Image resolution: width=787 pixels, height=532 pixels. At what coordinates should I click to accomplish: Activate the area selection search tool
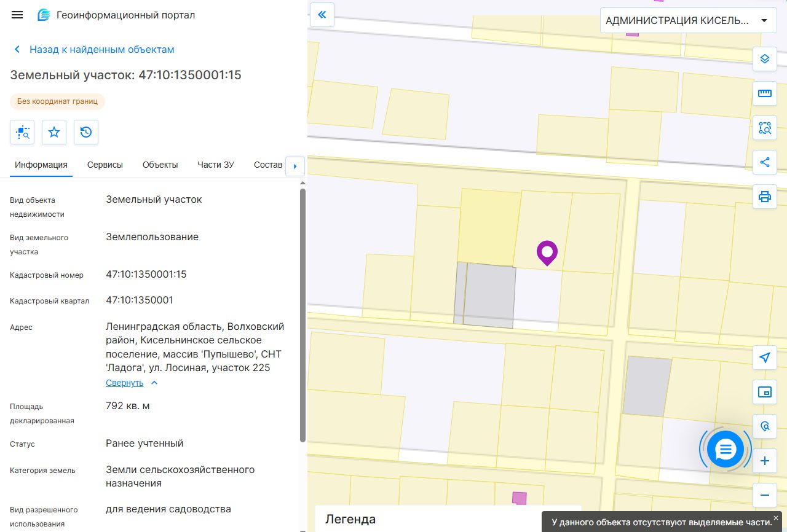tap(765, 128)
